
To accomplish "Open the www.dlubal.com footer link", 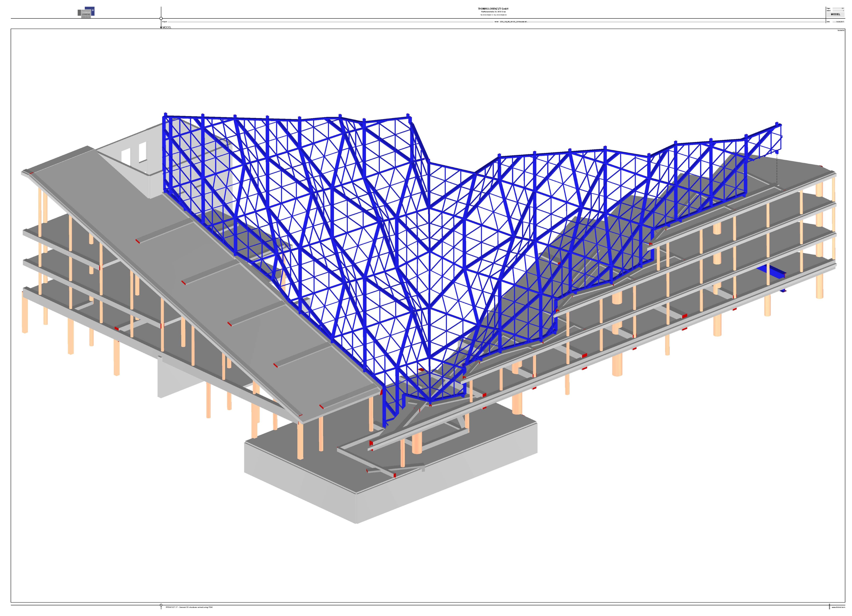I will point(838,607).
